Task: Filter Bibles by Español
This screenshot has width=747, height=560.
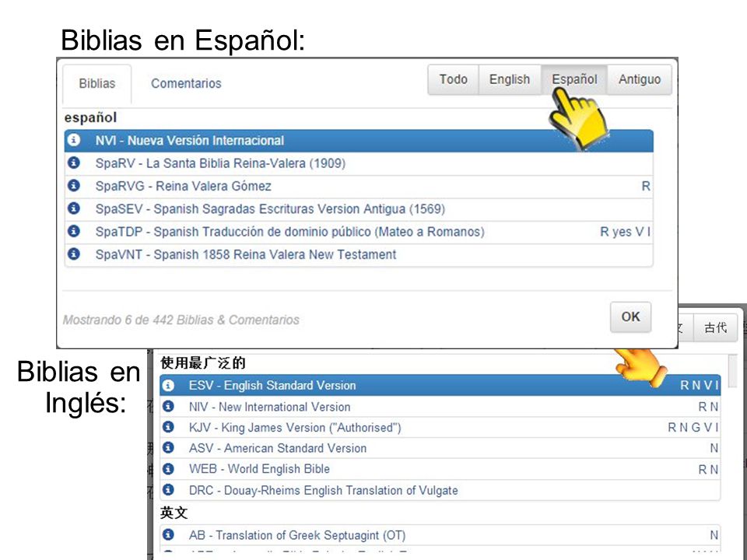Action: pyautogui.click(x=574, y=79)
